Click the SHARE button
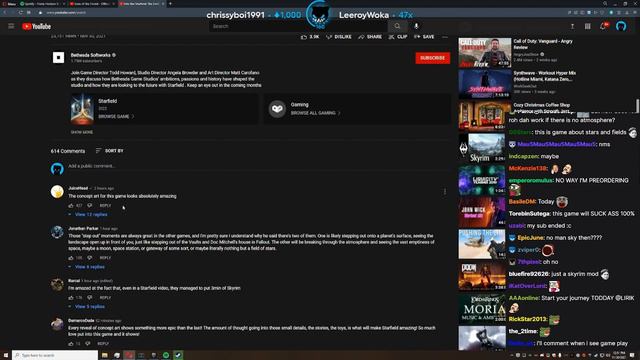 (x=370, y=37)
